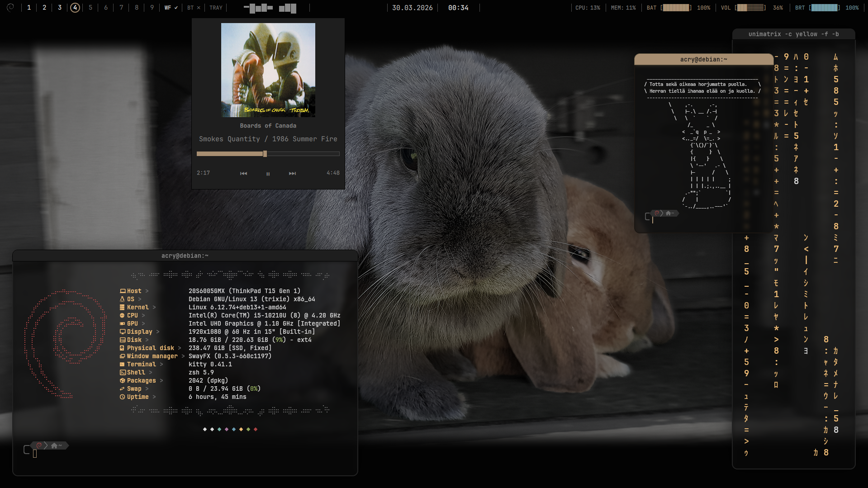Toggle the BT bluetooth indicator in the bar
Viewport: 868px width, 488px height.
coord(194,8)
